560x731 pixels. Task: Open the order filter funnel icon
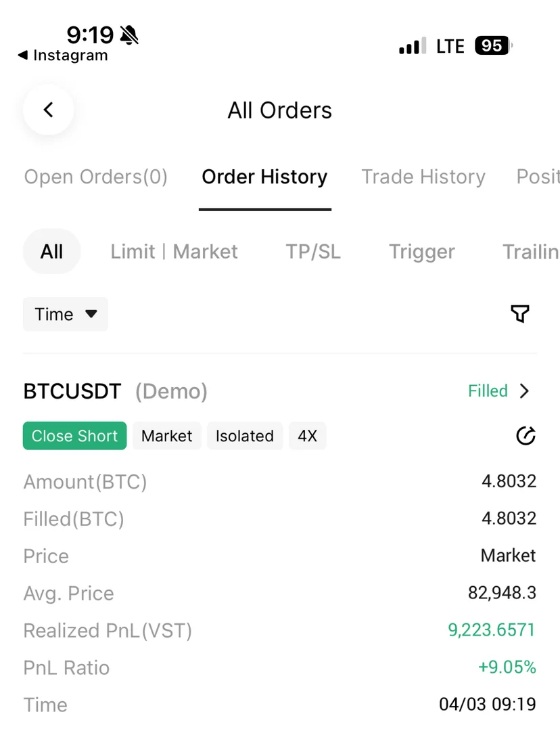coord(519,313)
